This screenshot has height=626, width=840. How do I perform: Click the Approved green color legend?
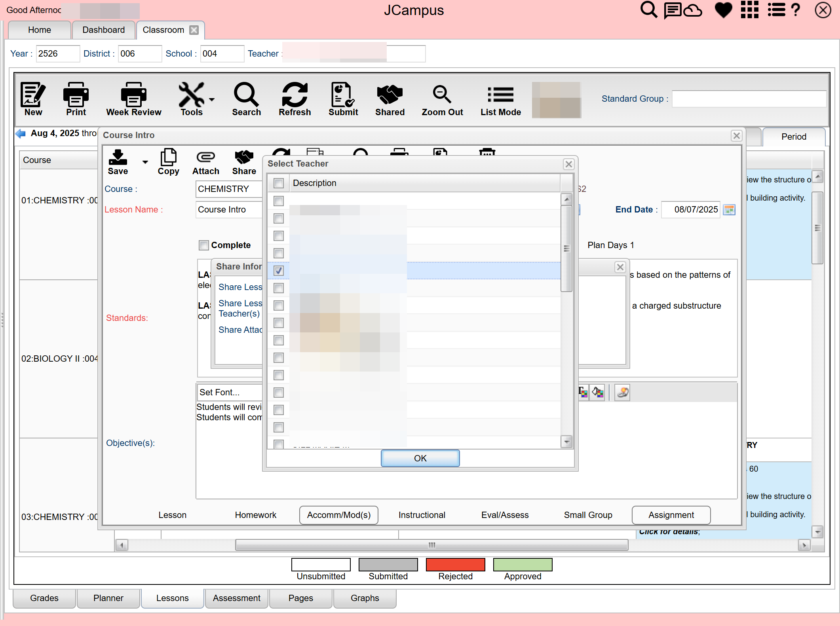tap(523, 565)
